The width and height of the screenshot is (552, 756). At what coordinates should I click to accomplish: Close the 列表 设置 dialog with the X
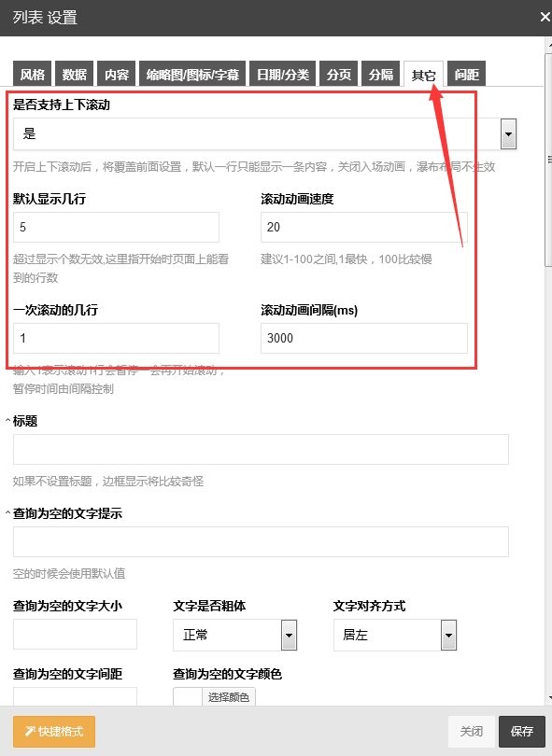pos(545,18)
